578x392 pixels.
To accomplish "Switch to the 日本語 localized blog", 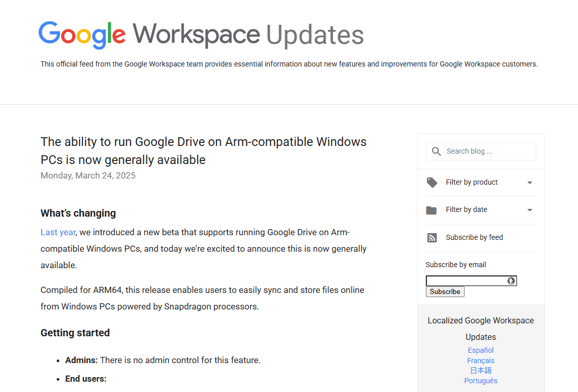I will 481,370.
